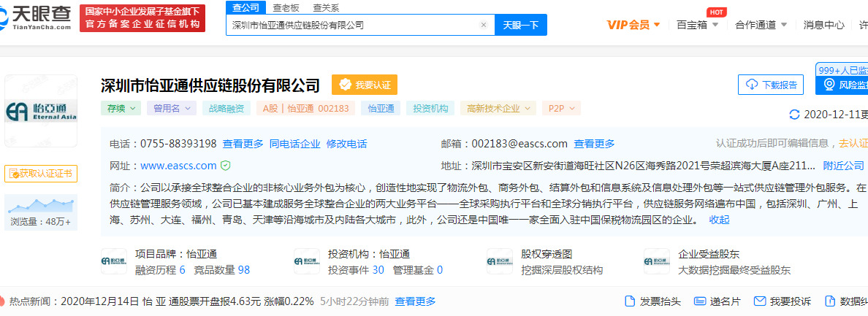Click the 修改电话 link
The height and width of the screenshot is (316, 868).
click(346, 144)
